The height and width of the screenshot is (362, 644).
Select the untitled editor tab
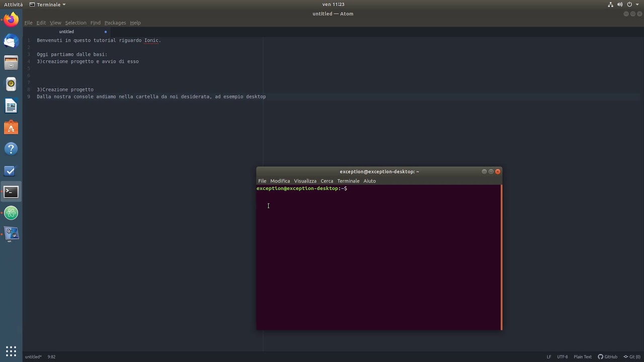coord(66,32)
